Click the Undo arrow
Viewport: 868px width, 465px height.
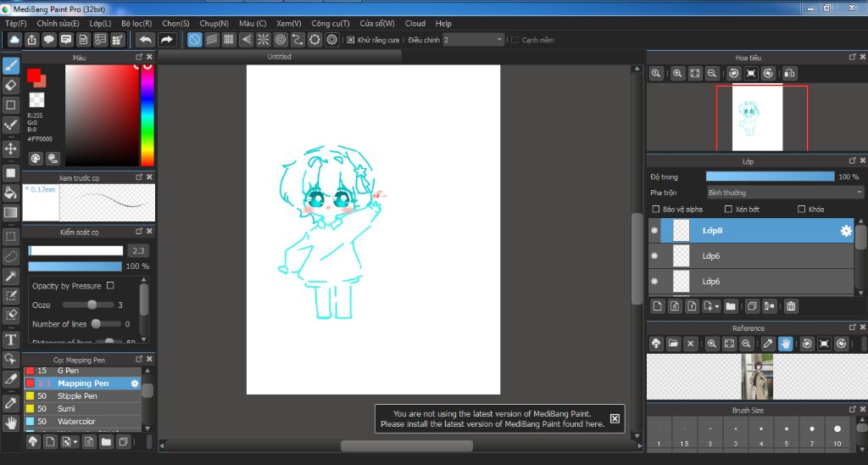[x=145, y=39]
